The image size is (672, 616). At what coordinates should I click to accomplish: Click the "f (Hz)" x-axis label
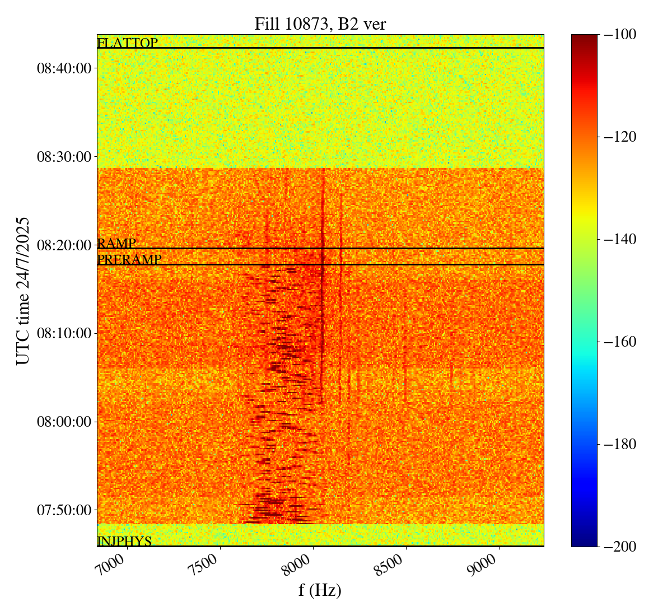point(320,590)
